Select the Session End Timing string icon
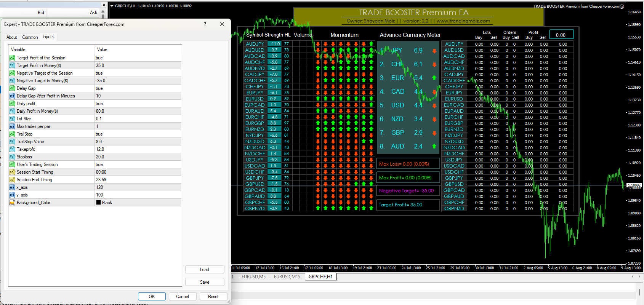The height and width of the screenshot is (305, 644). (12, 180)
